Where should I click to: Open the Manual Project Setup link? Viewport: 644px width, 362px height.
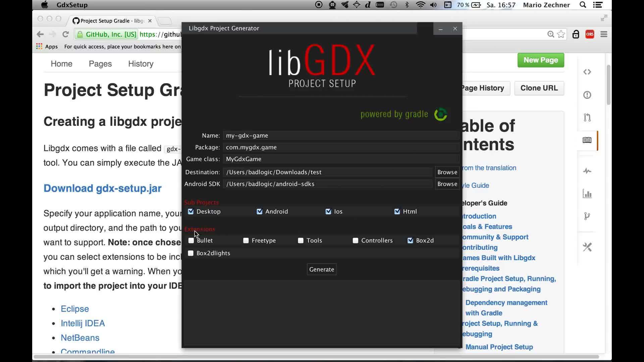[x=499, y=347]
